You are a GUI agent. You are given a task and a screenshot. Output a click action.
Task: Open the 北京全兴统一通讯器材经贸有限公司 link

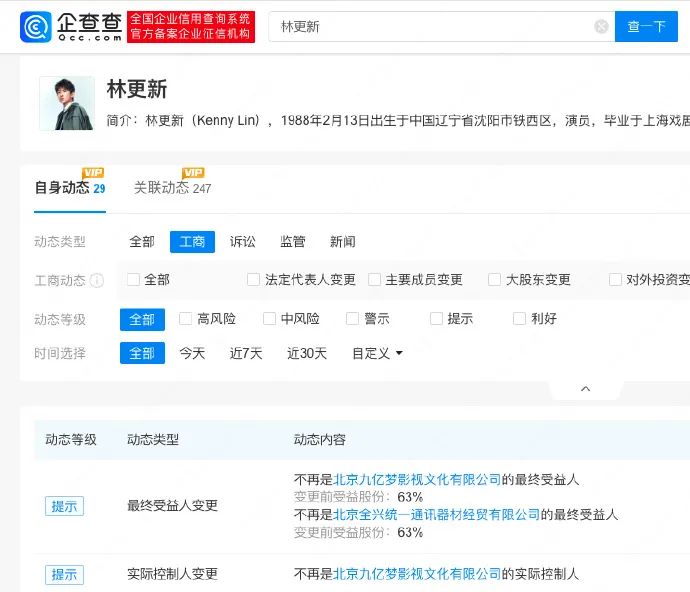point(437,515)
